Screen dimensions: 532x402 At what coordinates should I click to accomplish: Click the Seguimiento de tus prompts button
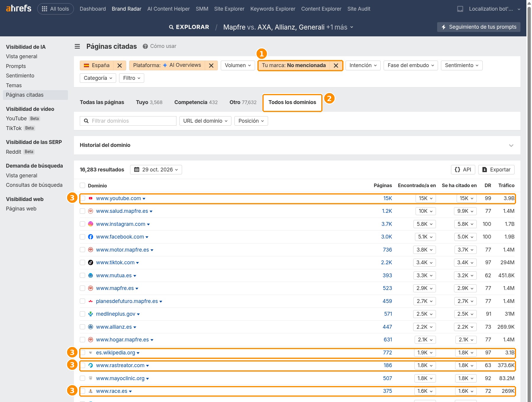[x=479, y=27]
